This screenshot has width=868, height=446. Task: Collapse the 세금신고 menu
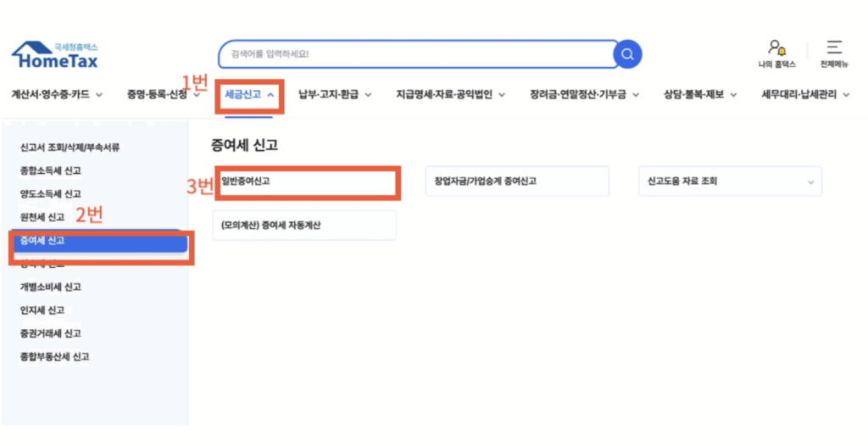(248, 95)
